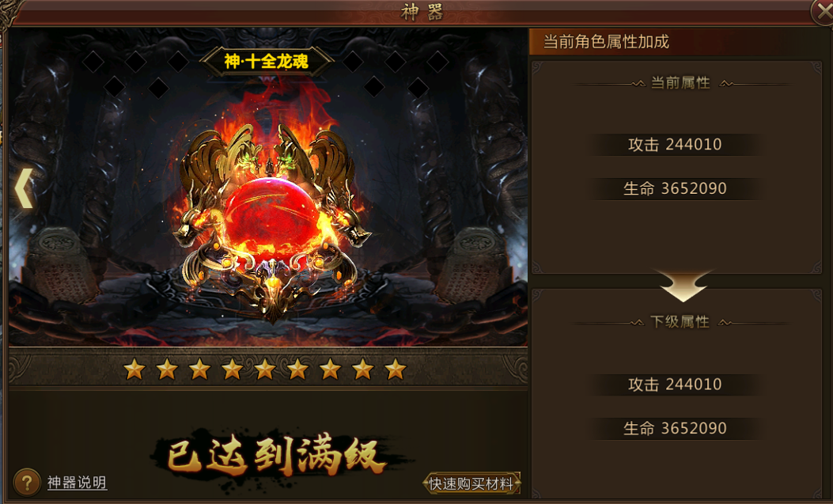This screenshot has width=833, height=504.
Task: Click the top-left black diamond slot
Action: pos(93,63)
